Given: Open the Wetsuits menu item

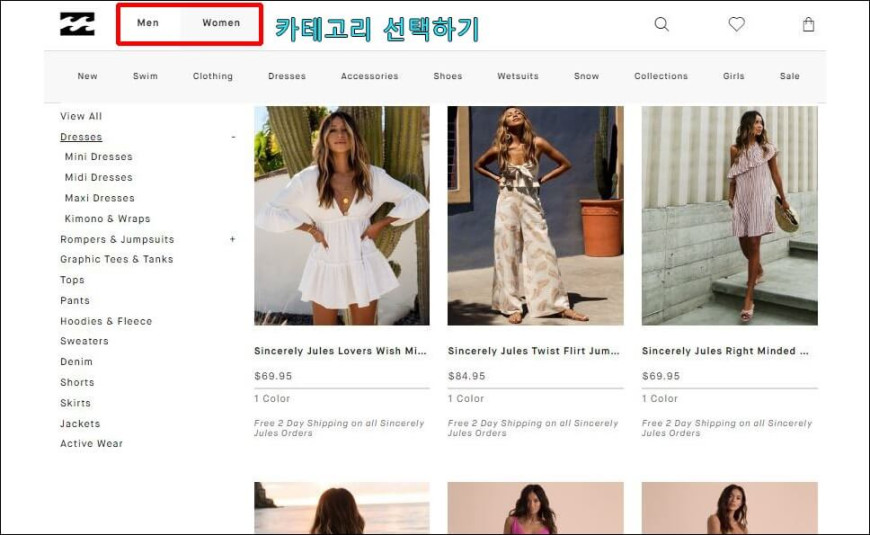Looking at the screenshot, I should tap(518, 76).
